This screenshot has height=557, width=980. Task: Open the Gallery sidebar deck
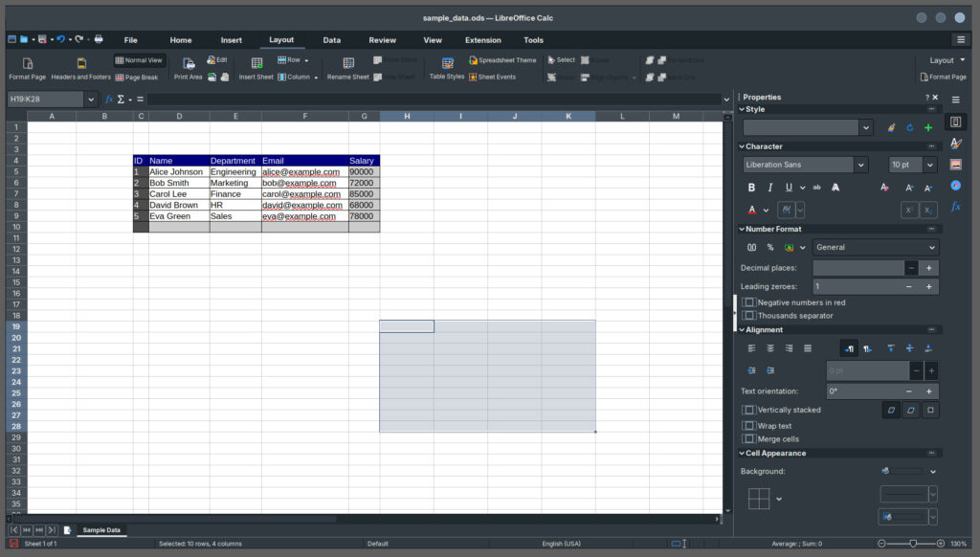pos(955,163)
